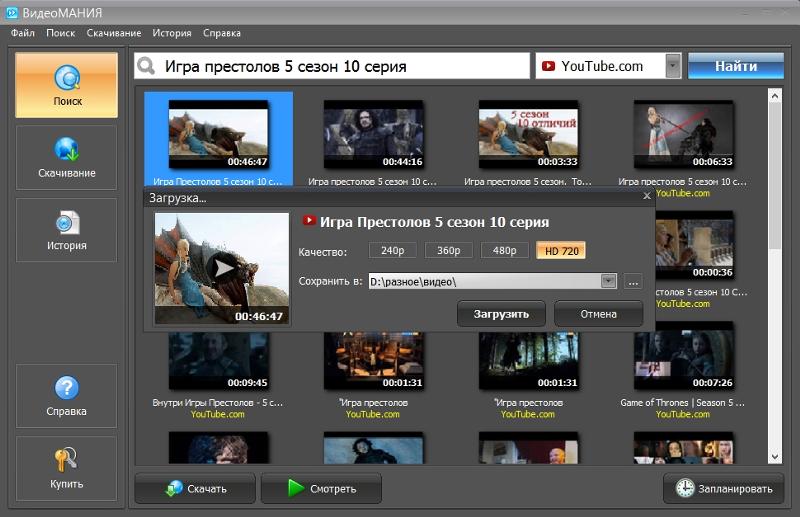
Task: Open the Поиск section in the sidebar
Action: [66, 85]
